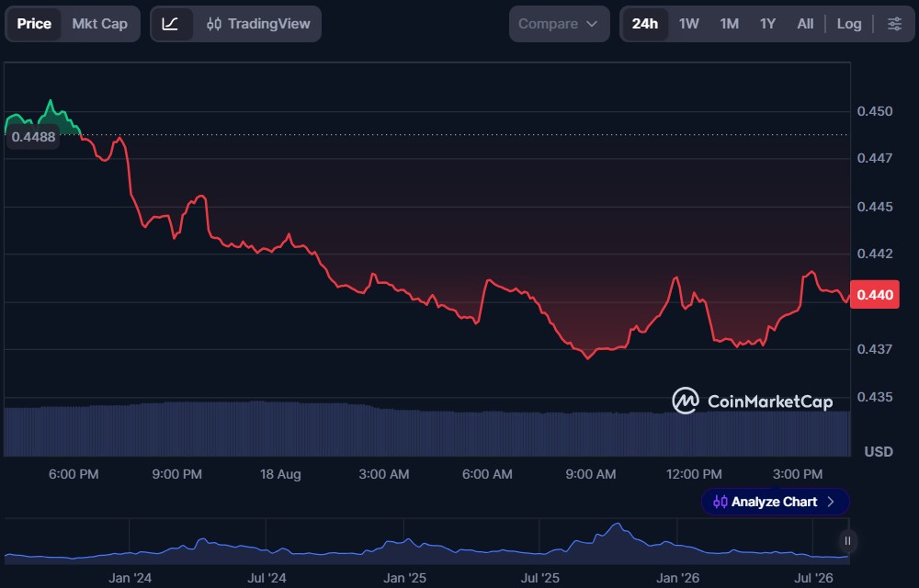Screen dimensions: 919x588
Task: Click the 0.450 axis label
Action: pyautogui.click(x=875, y=111)
